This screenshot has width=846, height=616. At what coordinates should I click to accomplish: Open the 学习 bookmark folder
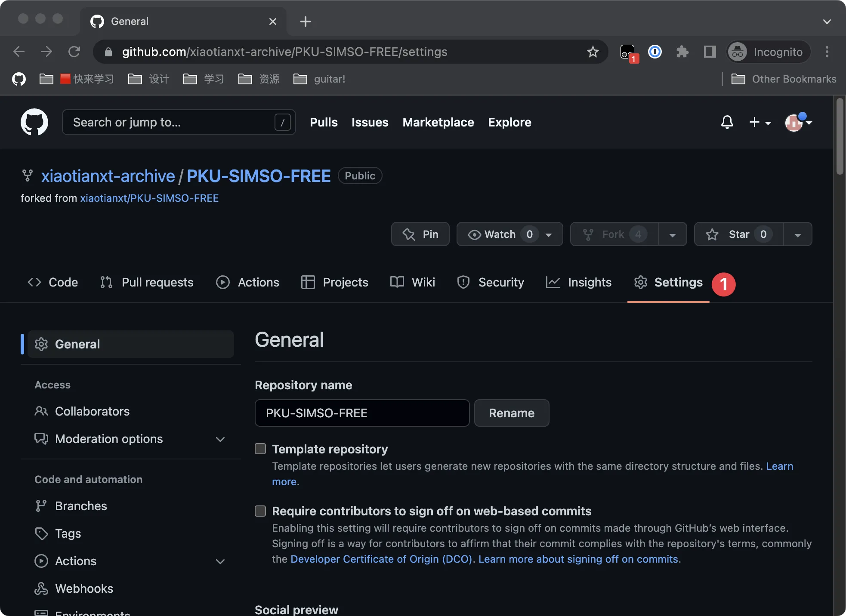point(204,79)
